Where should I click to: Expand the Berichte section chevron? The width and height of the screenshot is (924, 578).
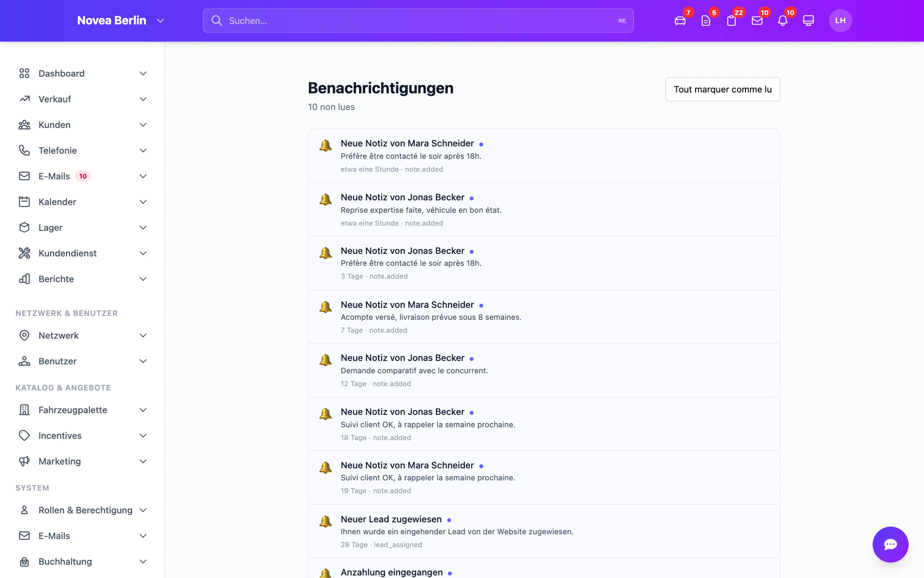coord(143,279)
